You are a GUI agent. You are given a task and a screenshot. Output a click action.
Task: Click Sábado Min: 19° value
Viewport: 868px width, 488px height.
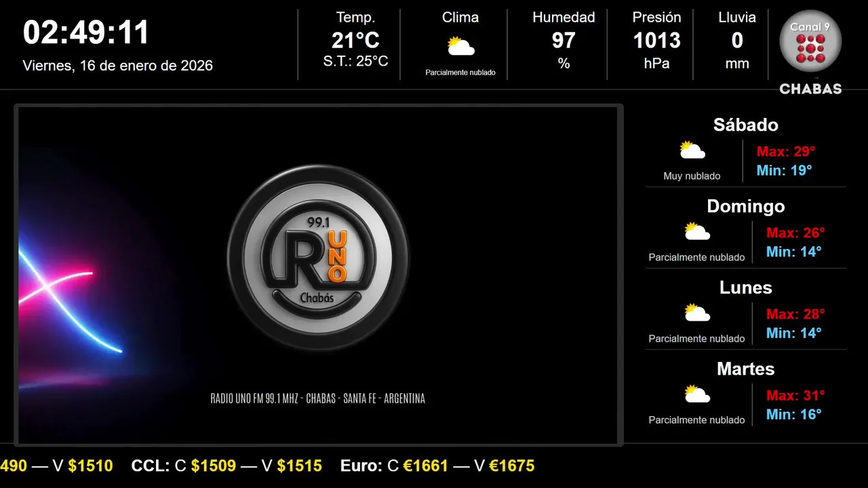pyautogui.click(x=784, y=170)
